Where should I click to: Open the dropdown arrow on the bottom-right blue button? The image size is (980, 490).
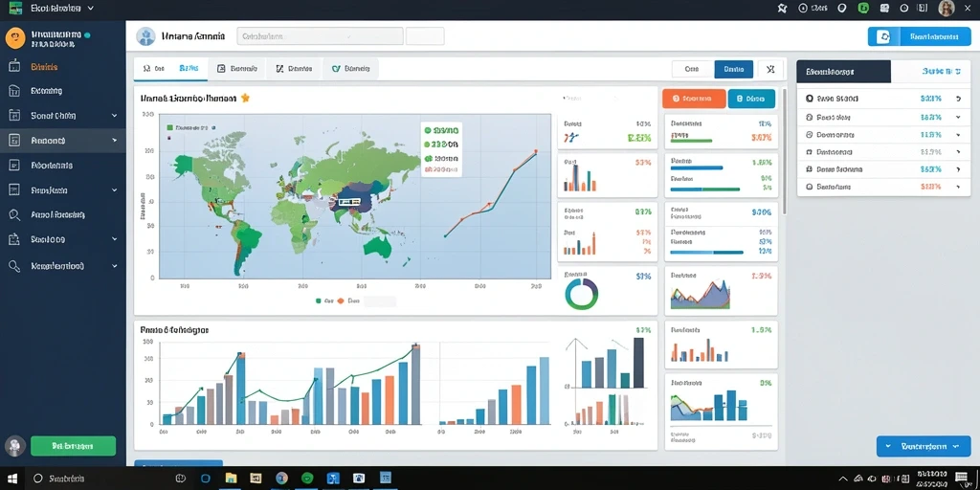956,446
